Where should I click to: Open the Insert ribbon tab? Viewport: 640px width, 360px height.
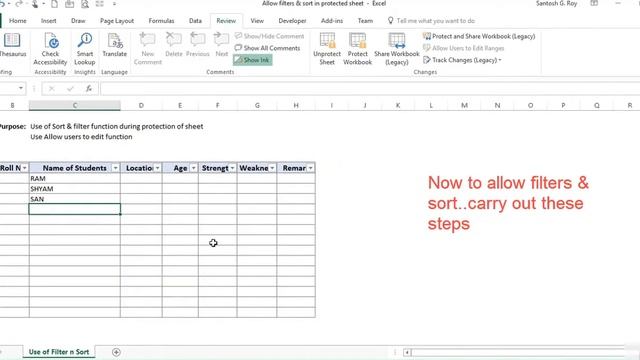(49, 20)
